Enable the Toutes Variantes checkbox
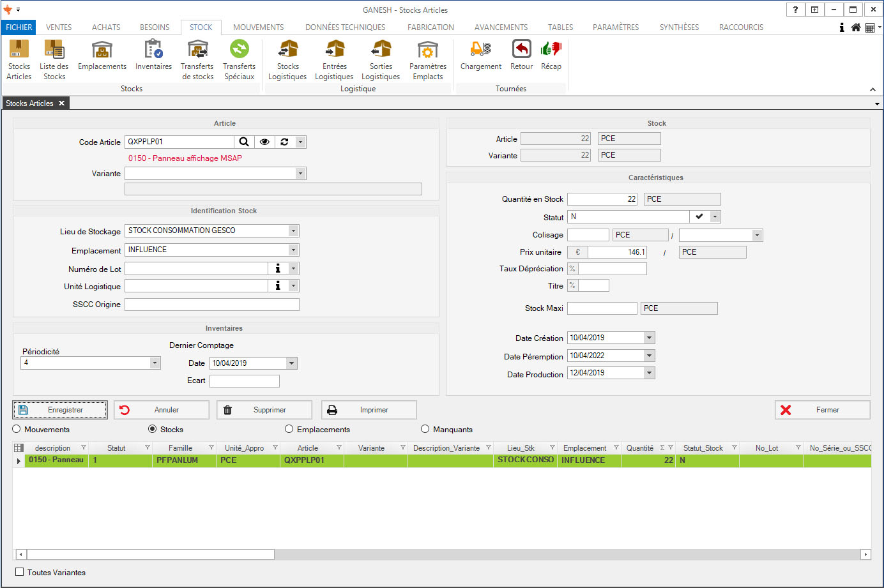This screenshot has height=588, width=884. click(x=20, y=572)
